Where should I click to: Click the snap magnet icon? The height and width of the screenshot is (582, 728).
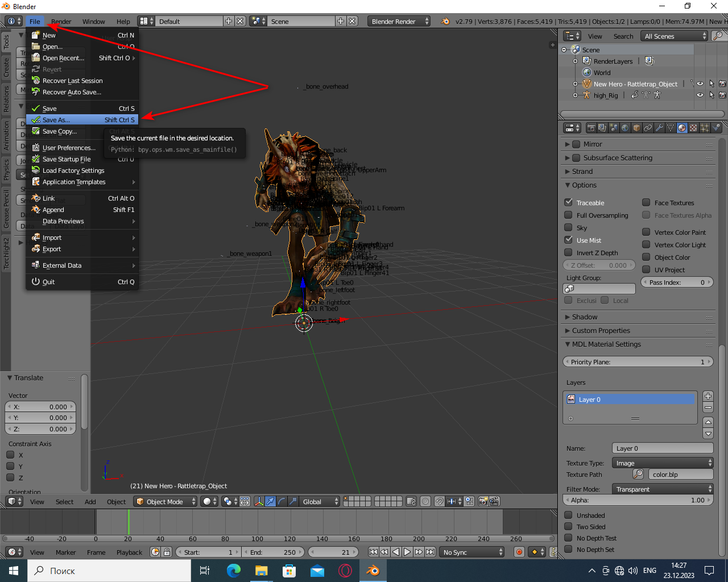point(439,501)
